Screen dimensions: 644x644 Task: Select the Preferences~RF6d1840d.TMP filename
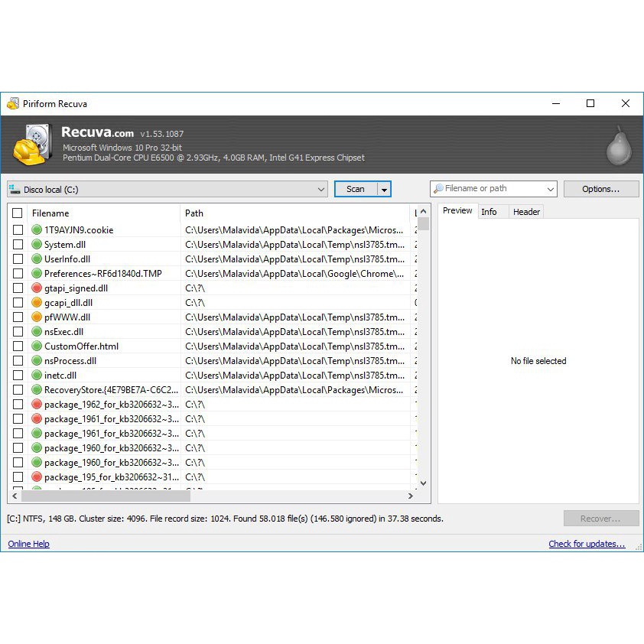103,274
